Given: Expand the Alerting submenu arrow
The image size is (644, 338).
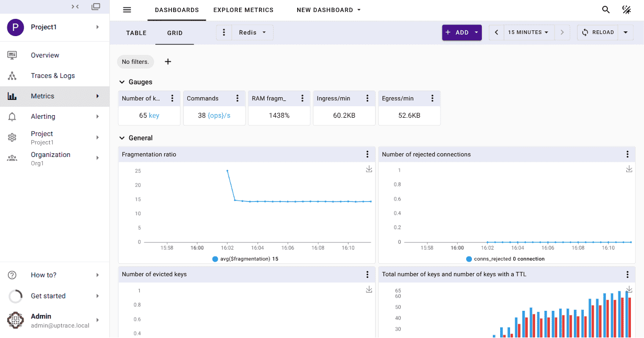Looking at the screenshot, I should (97, 117).
